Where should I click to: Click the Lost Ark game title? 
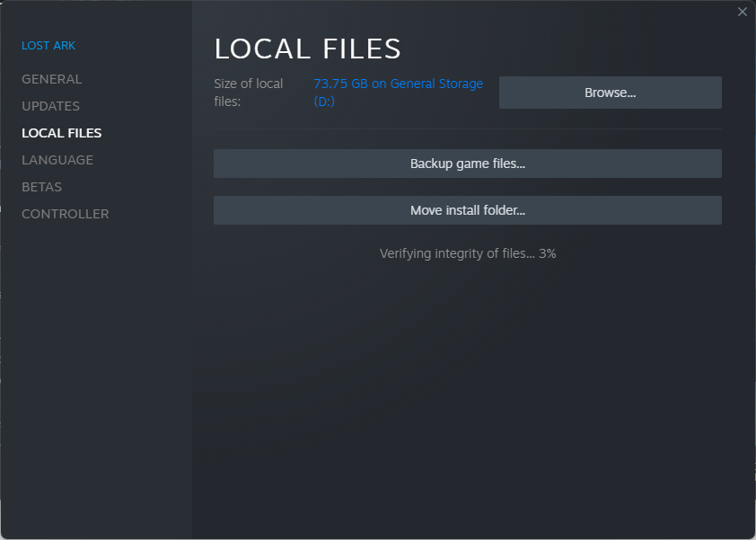[48, 45]
